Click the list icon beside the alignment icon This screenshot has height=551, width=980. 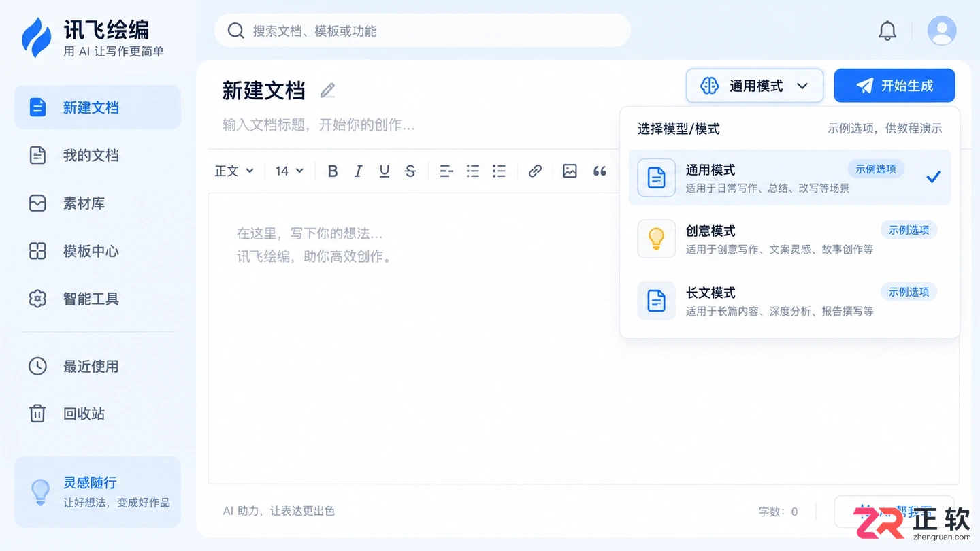(473, 171)
